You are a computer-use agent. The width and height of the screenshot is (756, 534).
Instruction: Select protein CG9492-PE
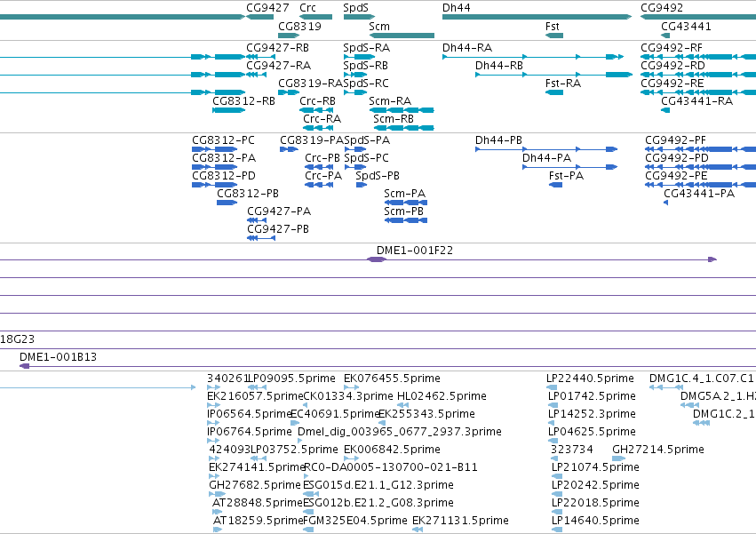tap(701, 185)
